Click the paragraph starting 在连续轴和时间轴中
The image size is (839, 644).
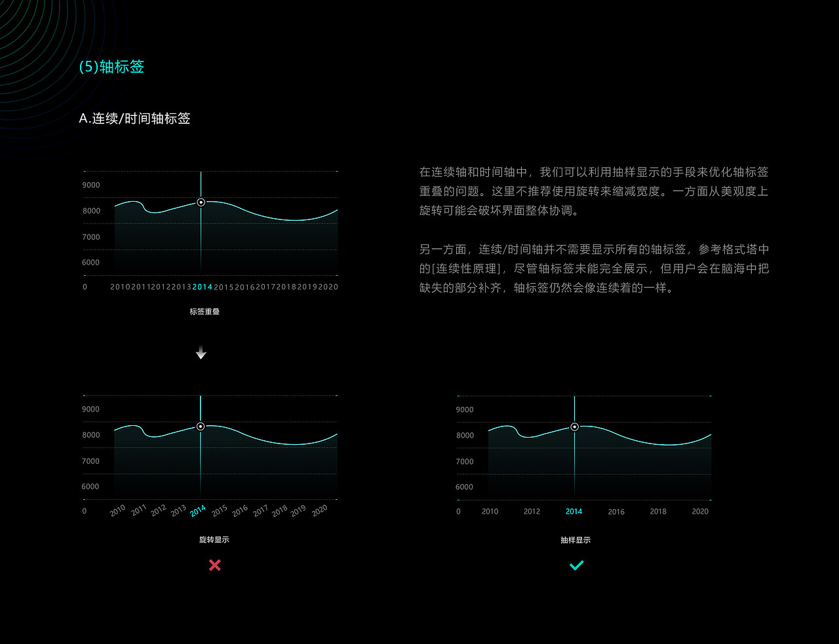pos(594,191)
